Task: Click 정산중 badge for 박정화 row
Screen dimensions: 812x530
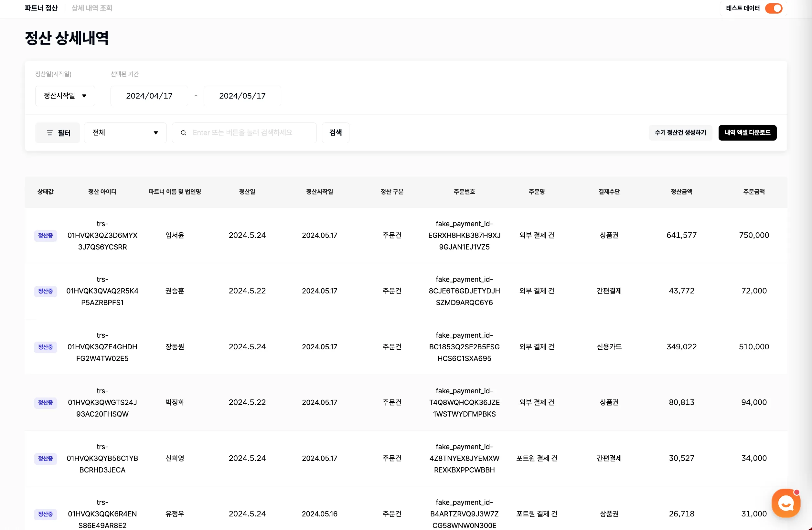Action: [x=45, y=402]
